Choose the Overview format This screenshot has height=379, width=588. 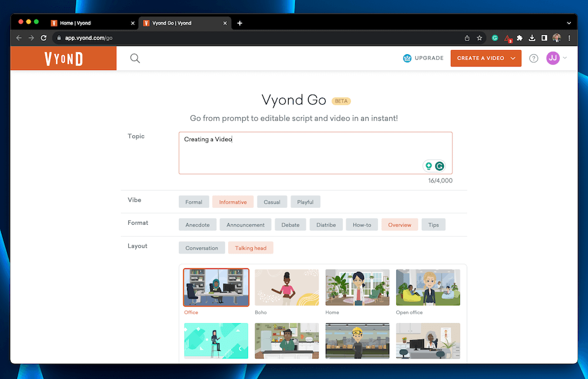[x=399, y=225]
